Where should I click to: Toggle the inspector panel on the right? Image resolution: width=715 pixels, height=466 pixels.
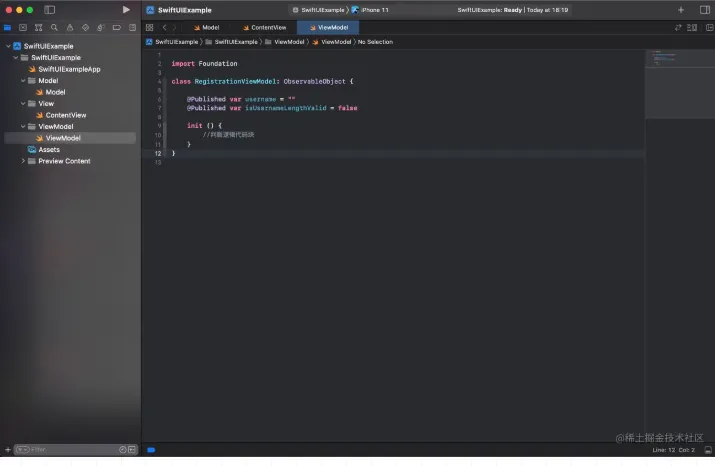coord(705,10)
